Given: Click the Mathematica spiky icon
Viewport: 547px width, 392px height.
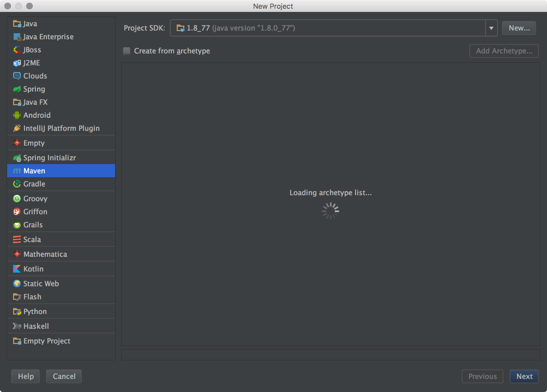Looking at the screenshot, I should point(17,254).
